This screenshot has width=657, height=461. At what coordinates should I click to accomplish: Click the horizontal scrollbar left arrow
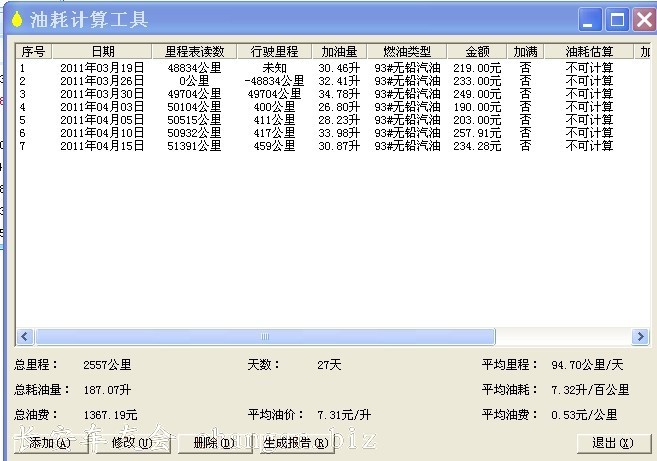click(25, 337)
